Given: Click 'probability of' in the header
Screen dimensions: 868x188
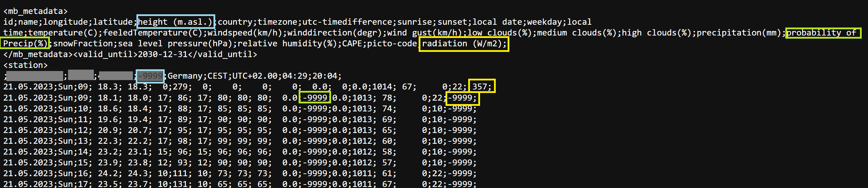Looking at the screenshot, I should (x=821, y=33).
